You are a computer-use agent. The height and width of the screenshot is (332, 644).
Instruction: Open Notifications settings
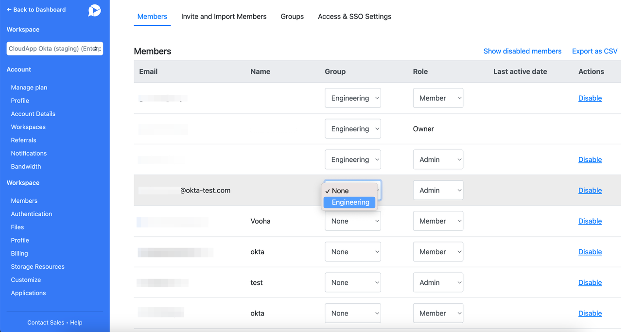(x=29, y=153)
